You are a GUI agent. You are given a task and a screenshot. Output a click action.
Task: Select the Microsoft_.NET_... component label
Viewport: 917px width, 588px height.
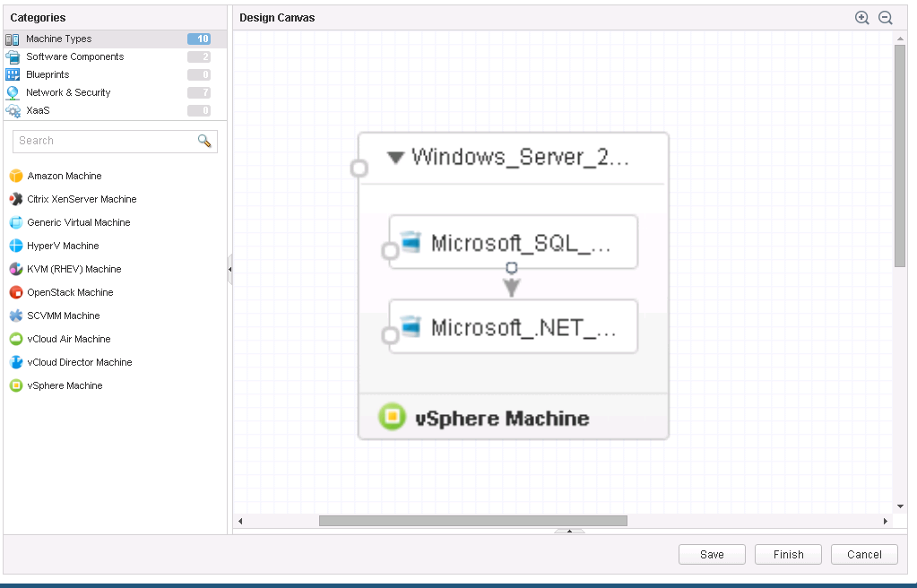pos(523,328)
